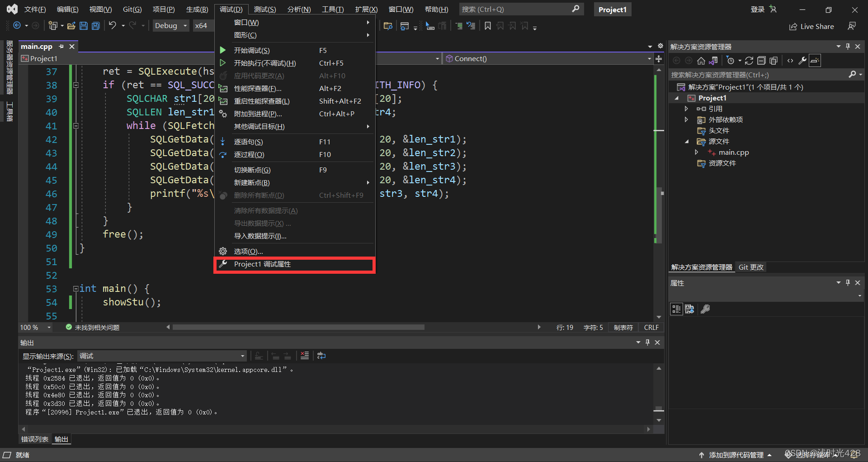
Task: Click the new project icon in toolbar
Action: point(53,26)
